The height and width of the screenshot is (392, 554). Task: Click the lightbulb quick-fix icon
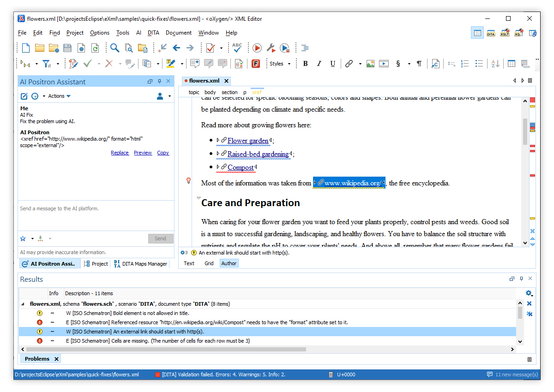click(188, 180)
